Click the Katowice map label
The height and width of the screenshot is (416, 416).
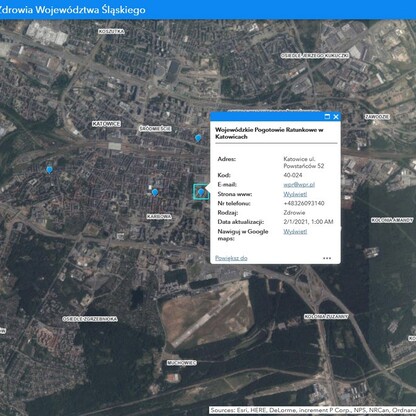pyautogui.click(x=106, y=124)
